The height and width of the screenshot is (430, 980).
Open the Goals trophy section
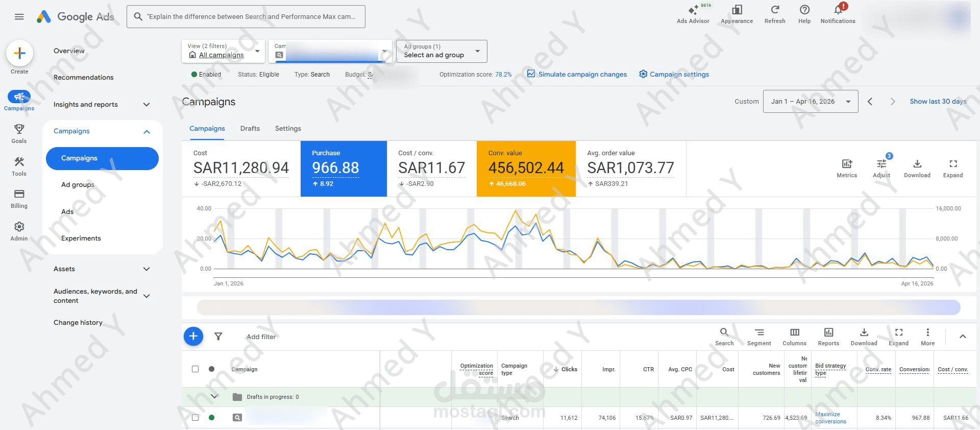19,134
